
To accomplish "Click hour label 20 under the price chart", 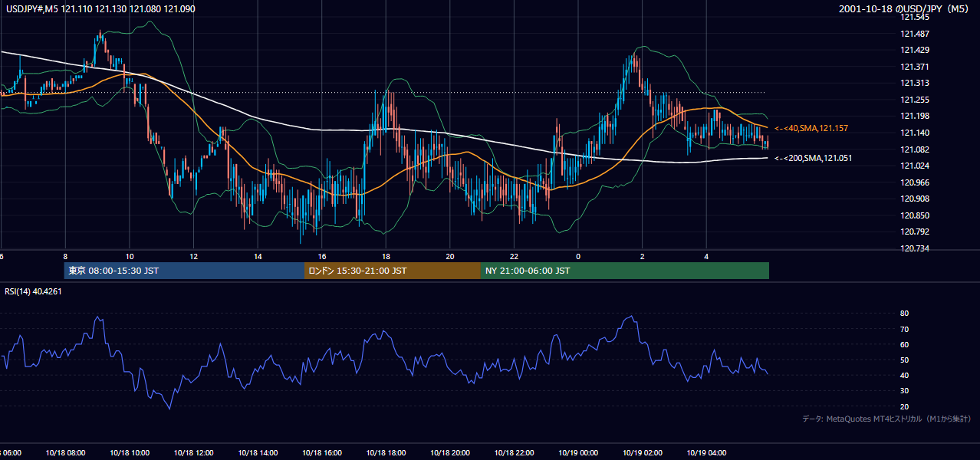I will point(450,256).
